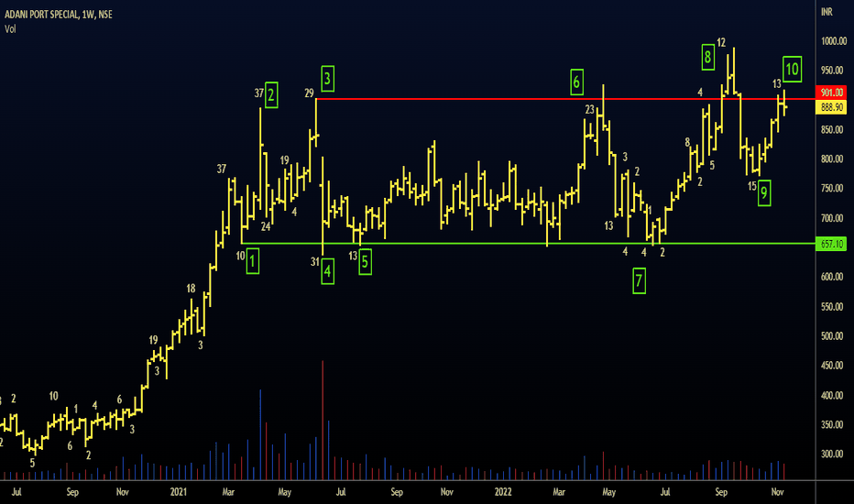
Task: Select green boxed label 5
Action: point(365,262)
